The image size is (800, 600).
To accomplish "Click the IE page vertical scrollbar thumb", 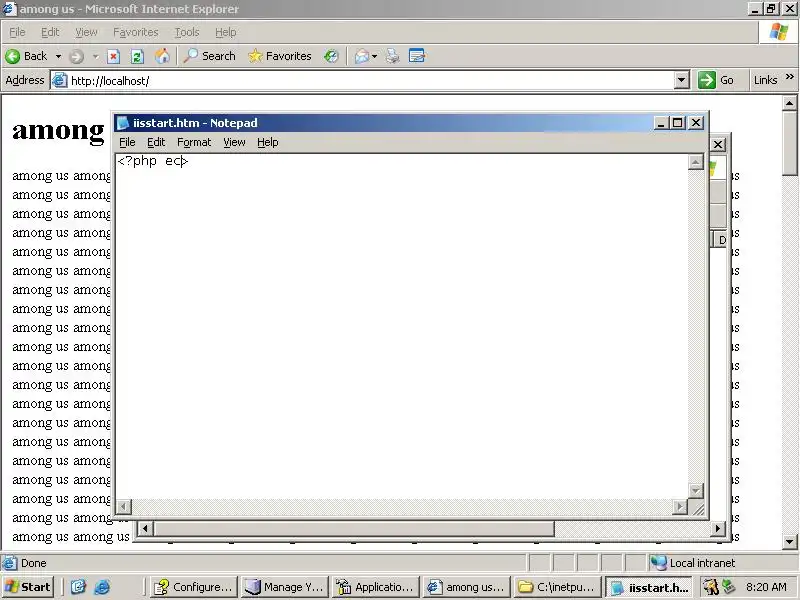I will [x=789, y=144].
